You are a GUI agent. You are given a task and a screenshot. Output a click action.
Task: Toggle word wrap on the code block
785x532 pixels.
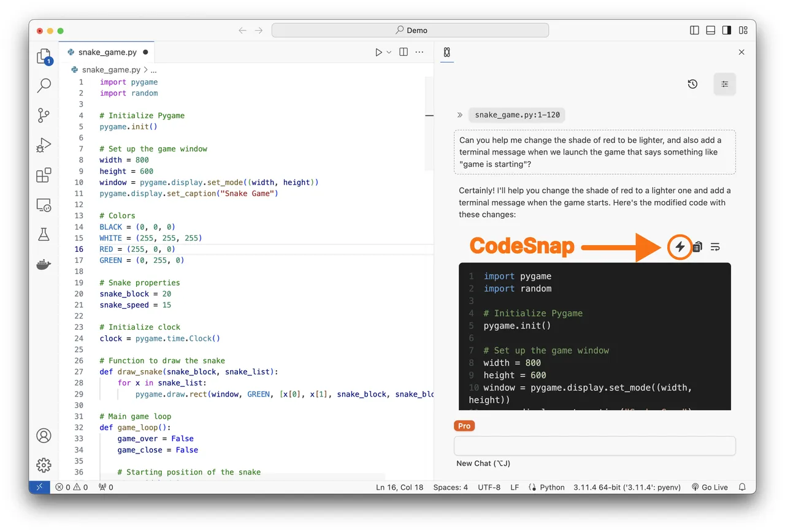715,247
